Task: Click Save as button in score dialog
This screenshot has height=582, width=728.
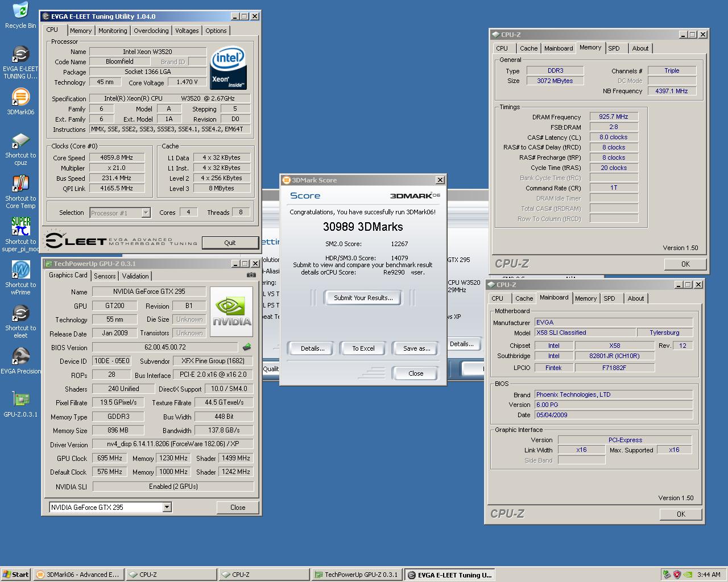Action: (x=416, y=348)
